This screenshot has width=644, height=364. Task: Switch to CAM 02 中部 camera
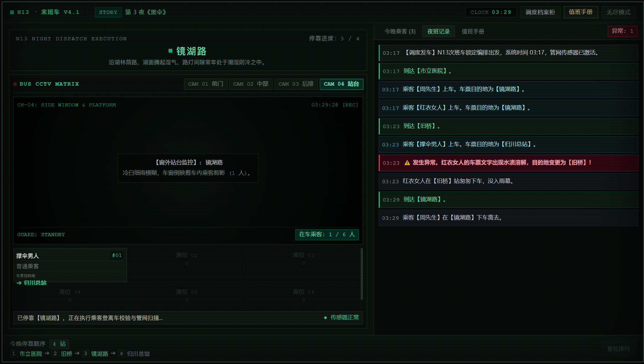click(250, 84)
